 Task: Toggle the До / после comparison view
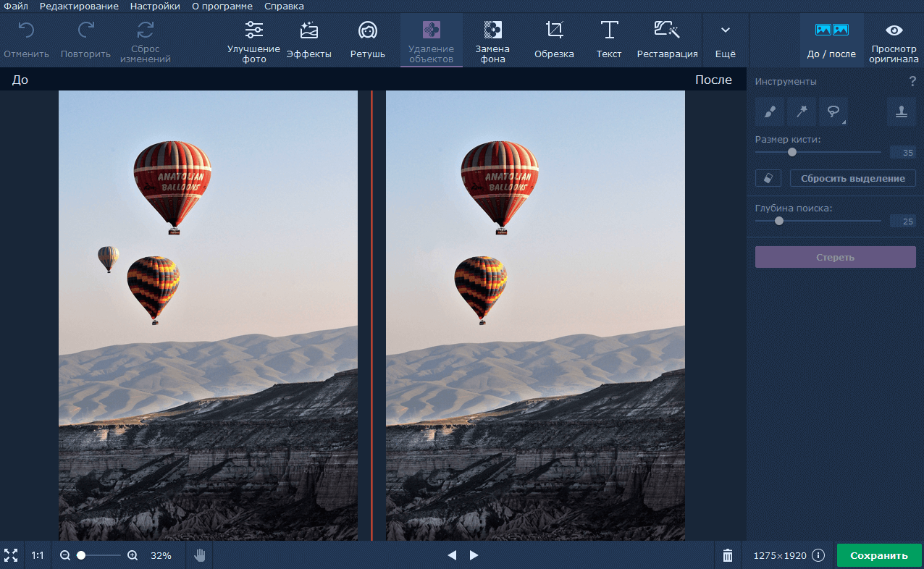(x=831, y=40)
